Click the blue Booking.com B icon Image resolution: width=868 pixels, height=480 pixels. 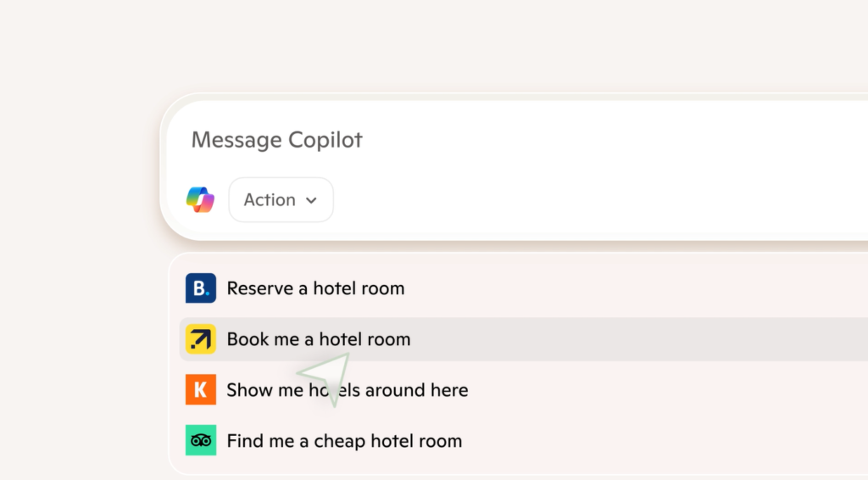(x=200, y=287)
